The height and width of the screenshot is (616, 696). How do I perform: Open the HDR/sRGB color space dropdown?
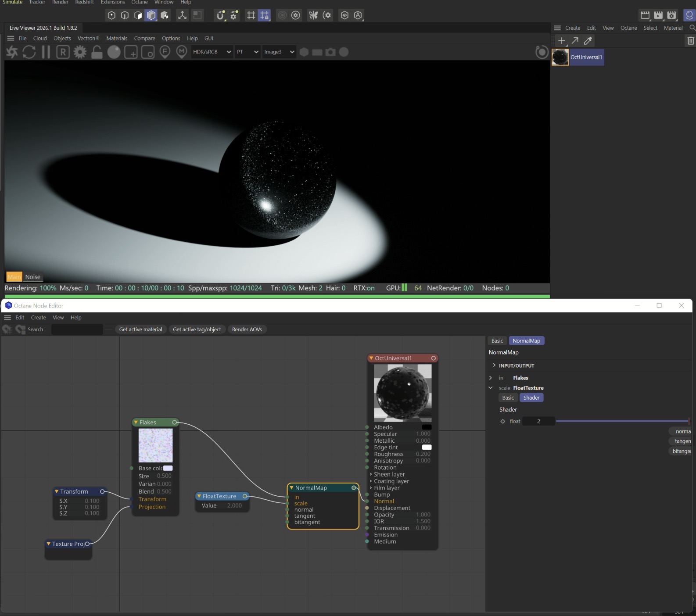coord(212,52)
